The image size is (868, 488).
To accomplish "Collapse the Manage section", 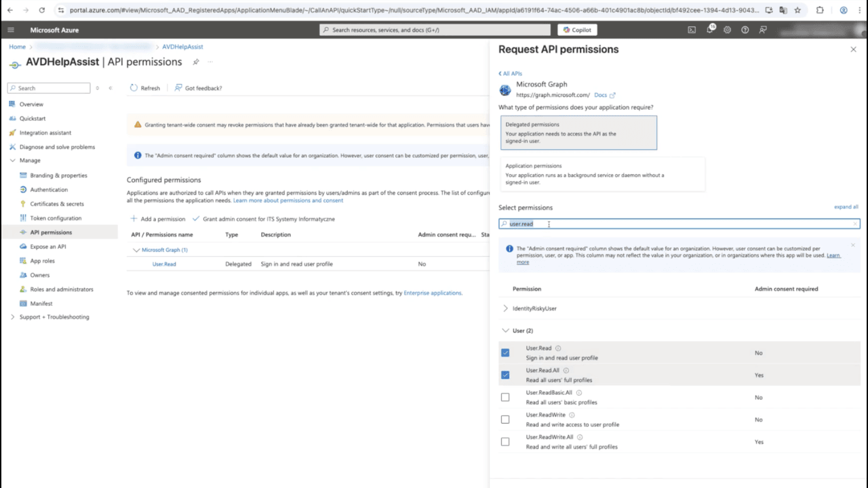I will [x=13, y=161].
